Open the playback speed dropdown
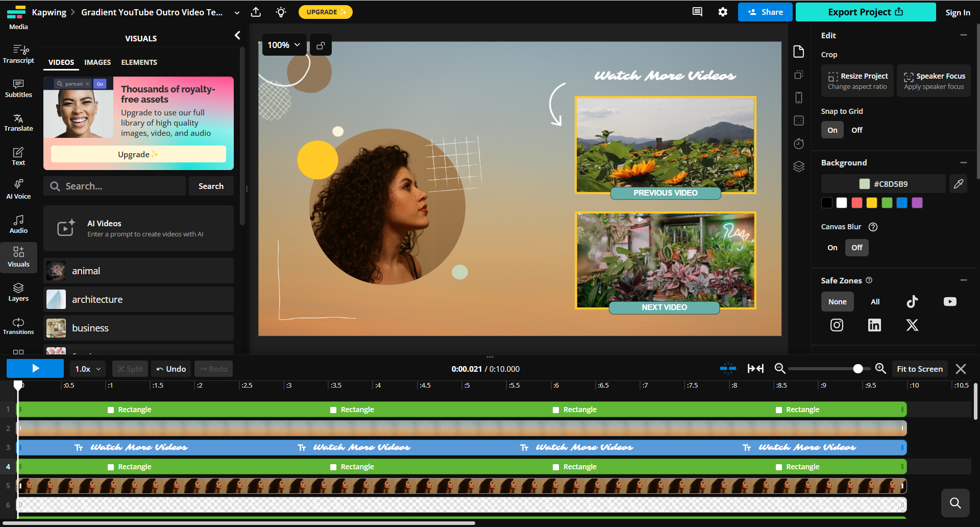 pyautogui.click(x=87, y=368)
